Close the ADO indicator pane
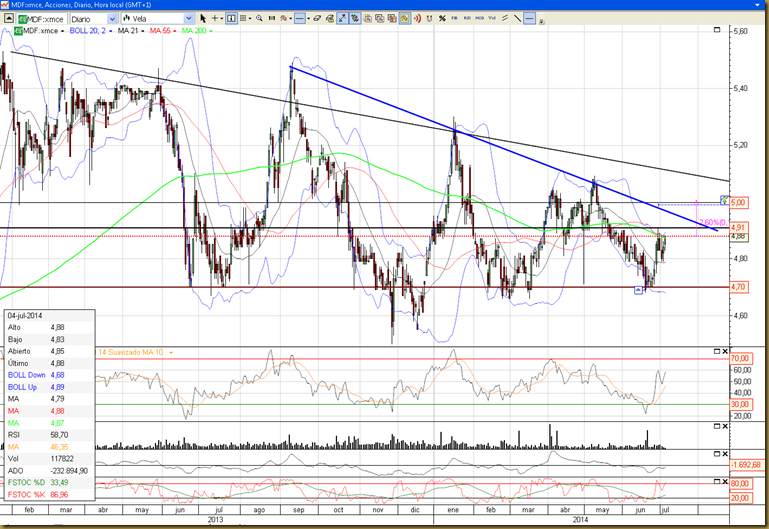The width and height of the screenshot is (769, 529). tap(725, 454)
